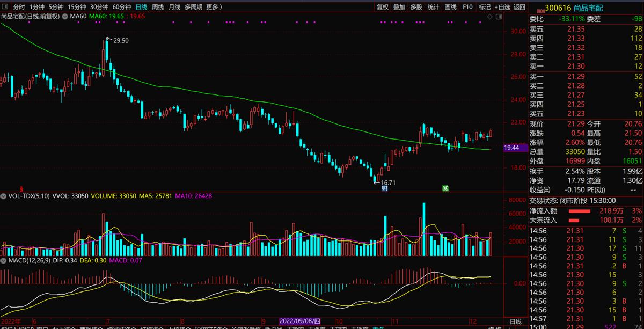The image size is (644, 329).
Task: Click the green 减 marker icon
Action: click(445, 188)
